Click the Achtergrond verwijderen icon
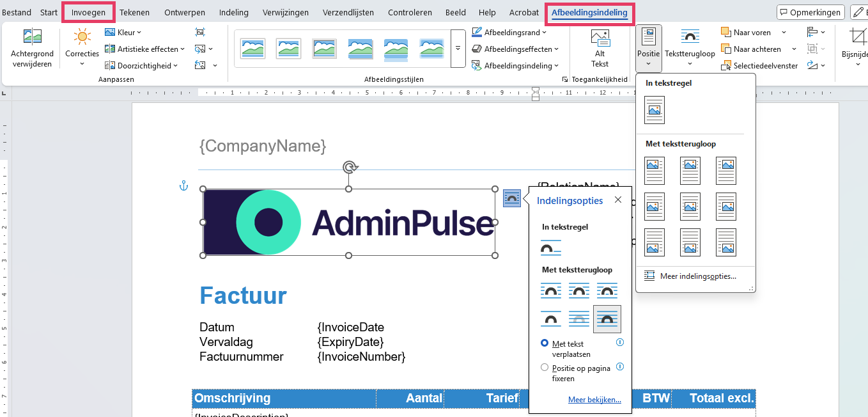Image resolution: width=868 pixels, height=417 pixels. 32,36
